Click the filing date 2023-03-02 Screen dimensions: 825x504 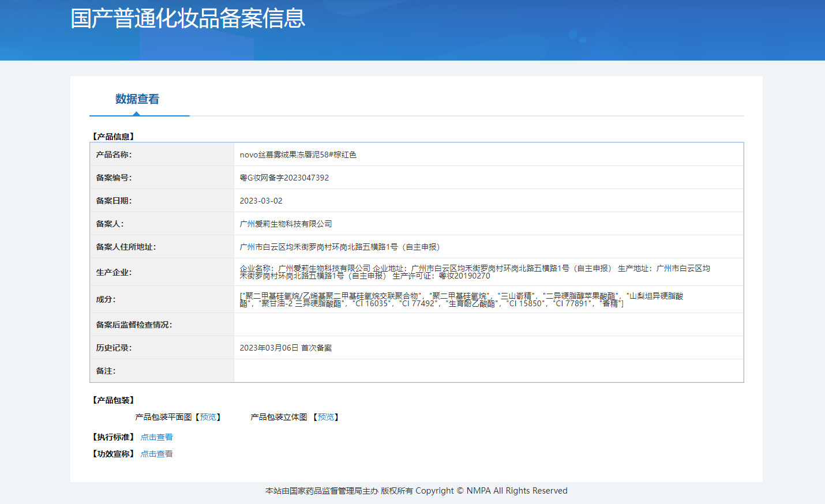(261, 201)
